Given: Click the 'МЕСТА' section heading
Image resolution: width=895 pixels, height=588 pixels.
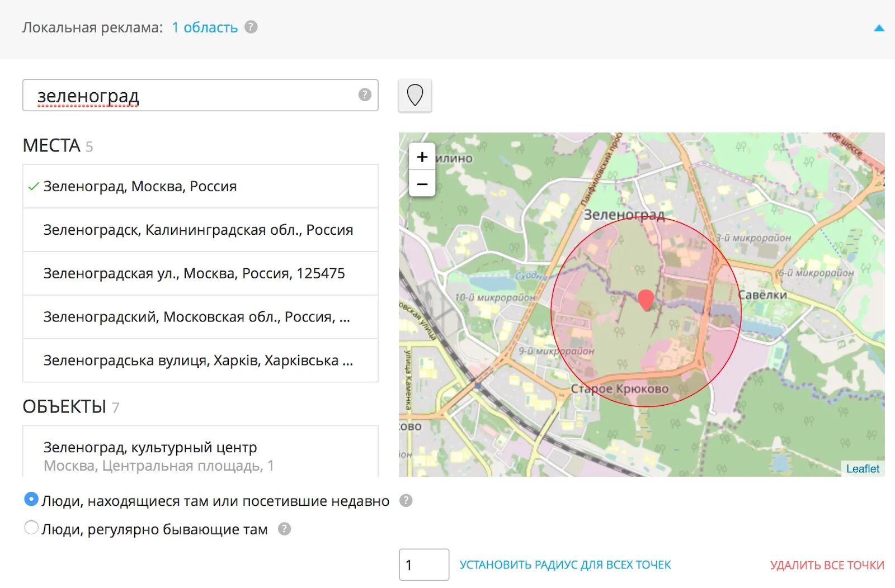Looking at the screenshot, I should click(x=51, y=145).
